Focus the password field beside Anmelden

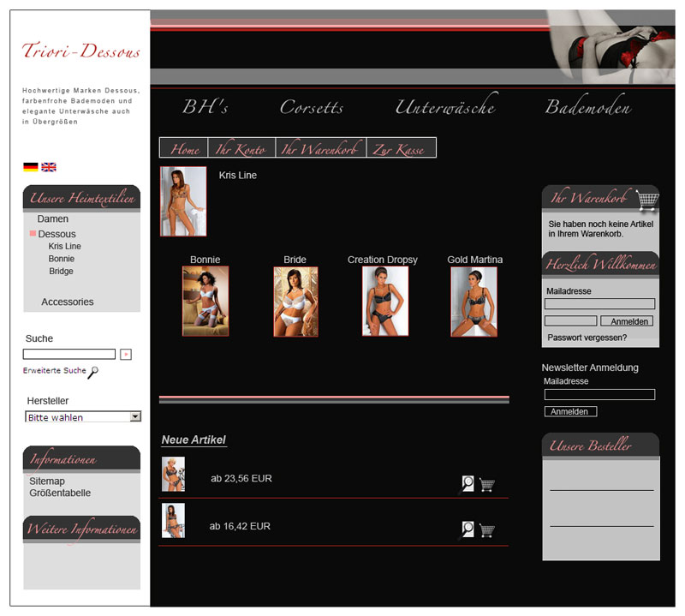(570, 321)
